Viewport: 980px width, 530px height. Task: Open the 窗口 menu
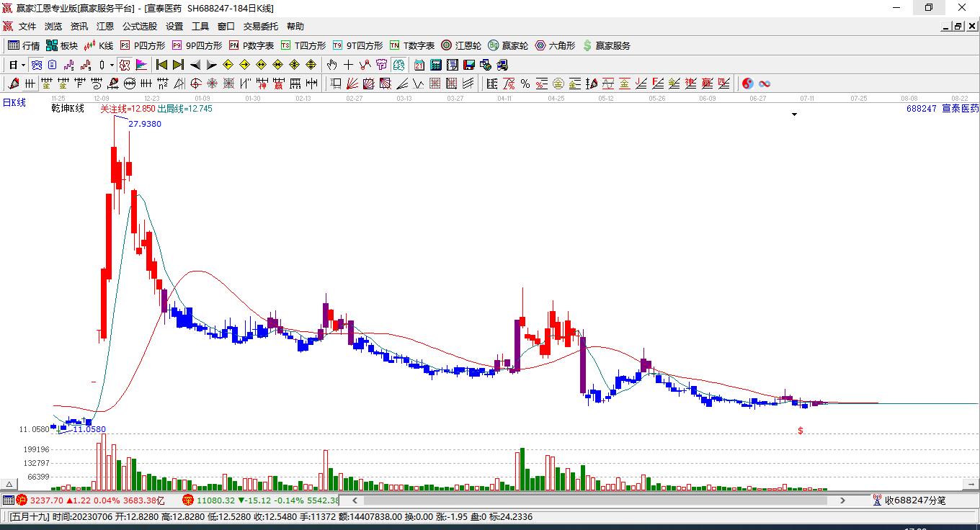[x=226, y=27]
